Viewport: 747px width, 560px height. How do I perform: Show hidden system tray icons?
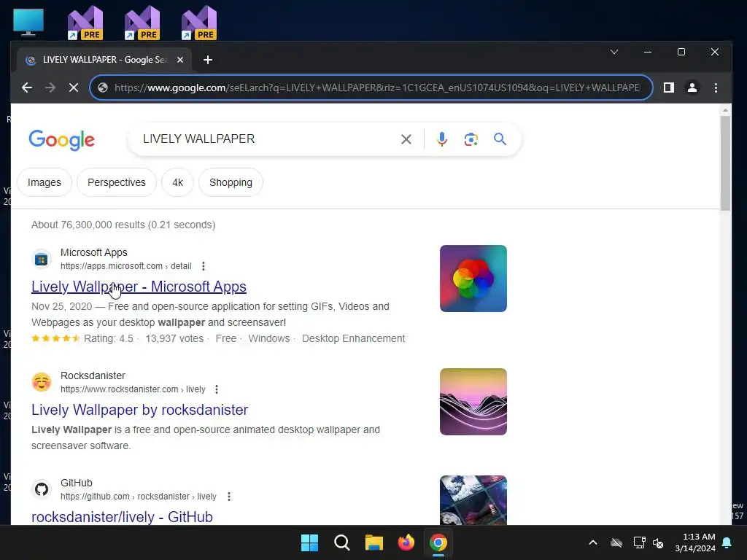(593, 542)
